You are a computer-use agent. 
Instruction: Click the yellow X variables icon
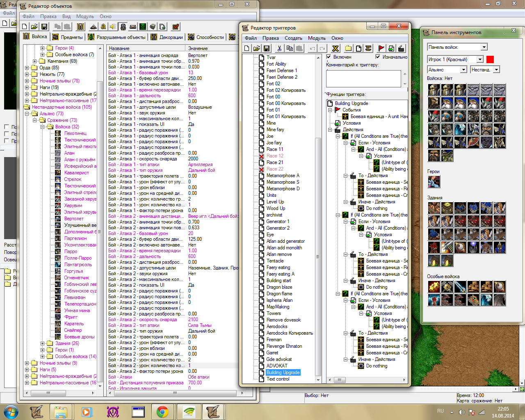336,48
